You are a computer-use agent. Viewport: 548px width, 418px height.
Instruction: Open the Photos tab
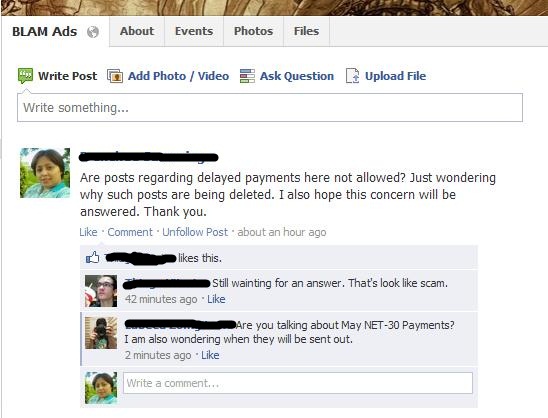point(253,31)
